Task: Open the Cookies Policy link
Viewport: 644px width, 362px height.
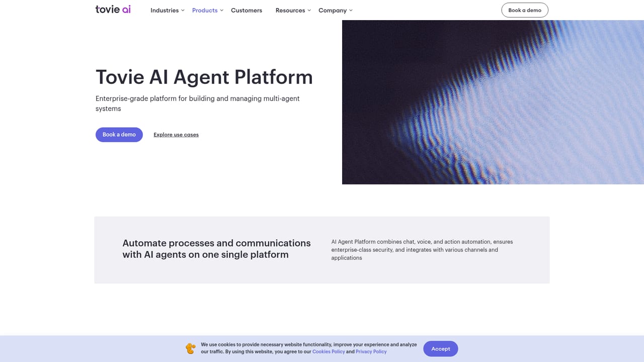Action: pos(329,352)
